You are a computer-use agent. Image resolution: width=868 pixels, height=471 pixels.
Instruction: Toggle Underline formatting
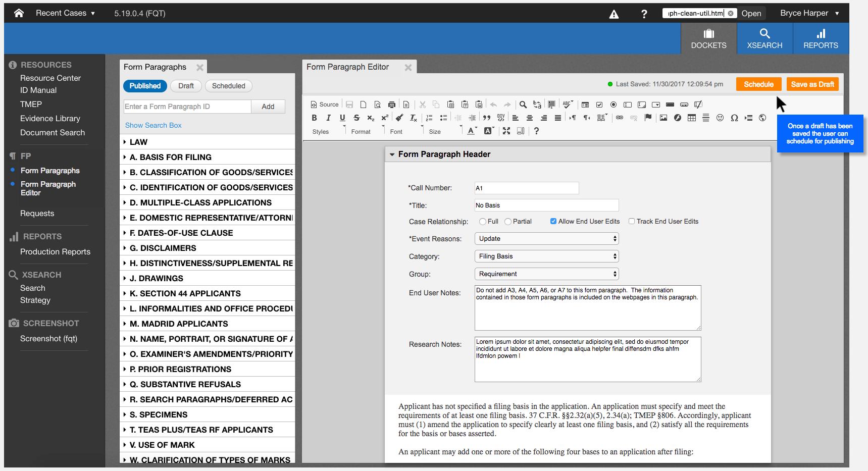(342, 118)
